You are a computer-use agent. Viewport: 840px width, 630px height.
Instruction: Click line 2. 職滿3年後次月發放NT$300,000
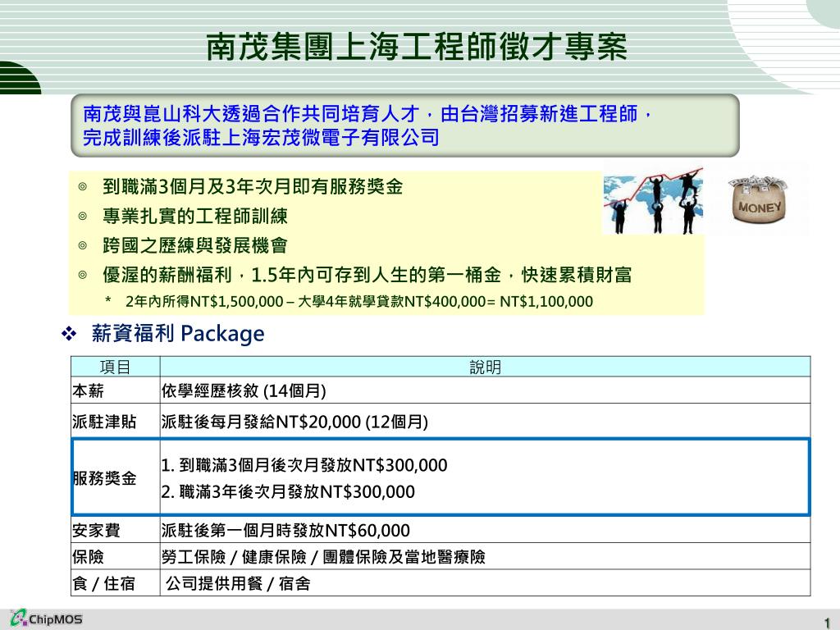288,491
